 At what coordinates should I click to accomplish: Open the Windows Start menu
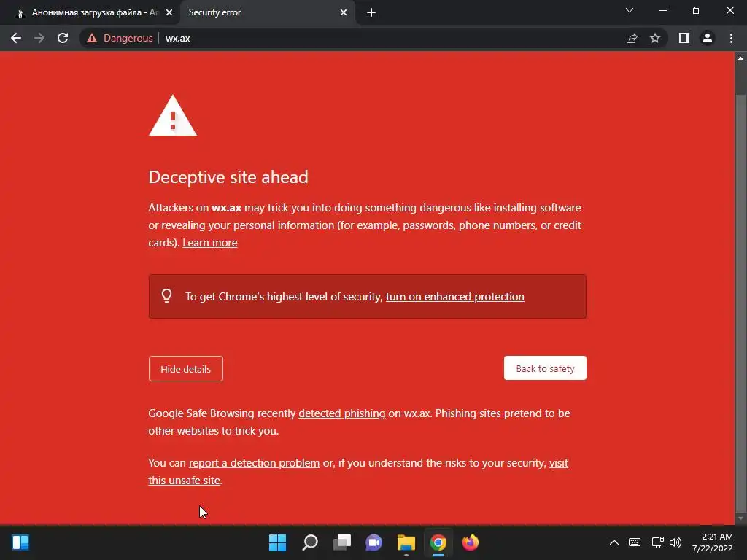(x=277, y=542)
